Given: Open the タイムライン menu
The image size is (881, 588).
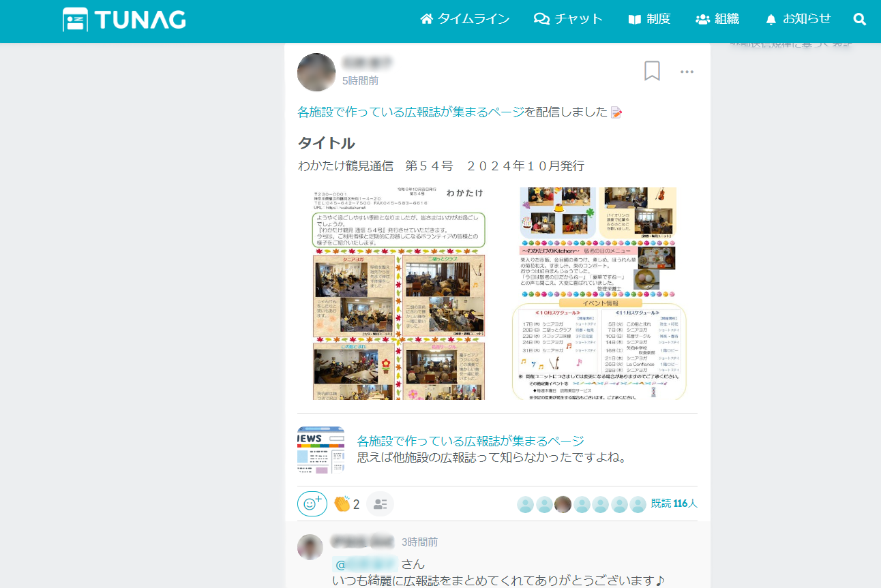Looking at the screenshot, I should click(465, 19).
